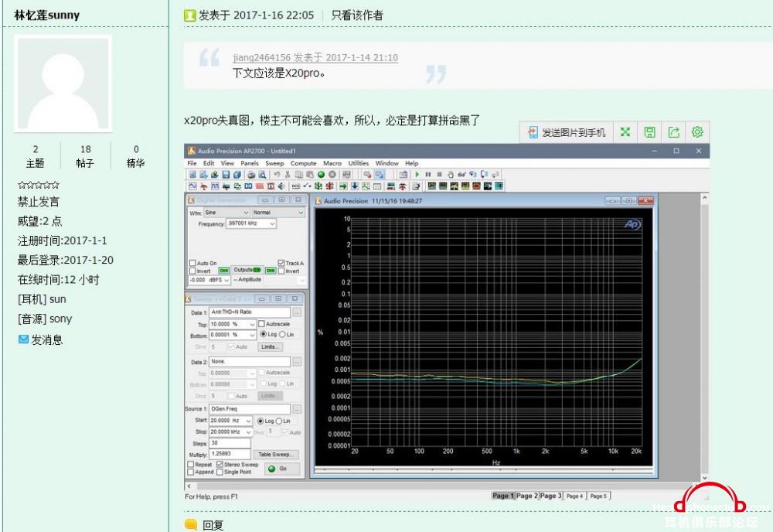The image size is (773, 532).
Task: Open the Panels menu
Action: 250,163
